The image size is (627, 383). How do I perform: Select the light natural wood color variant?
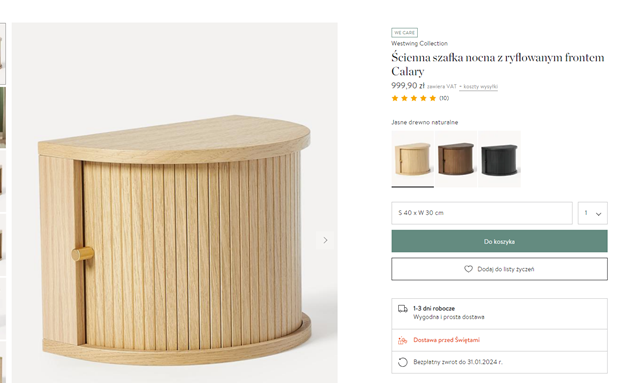413,159
